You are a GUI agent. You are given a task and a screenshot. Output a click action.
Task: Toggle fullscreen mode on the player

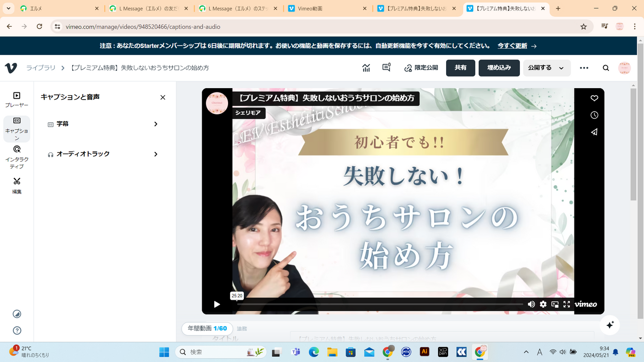(x=566, y=304)
